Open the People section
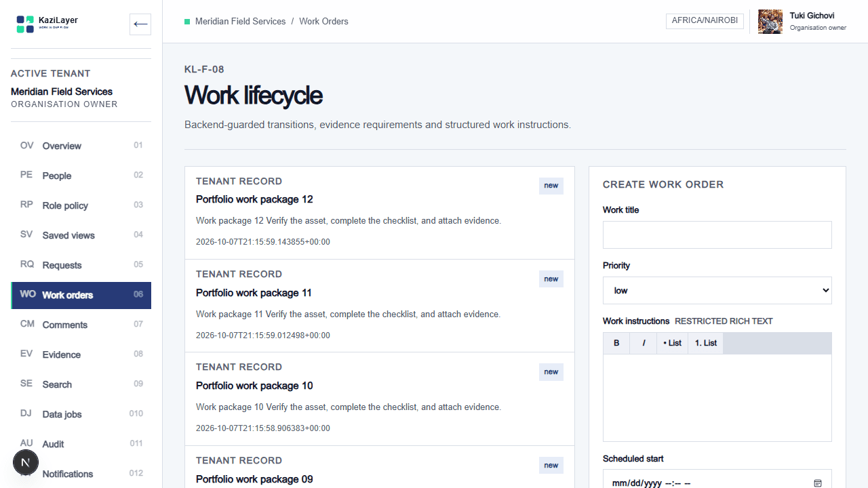The width and height of the screenshot is (868, 488). pyautogui.click(x=81, y=176)
